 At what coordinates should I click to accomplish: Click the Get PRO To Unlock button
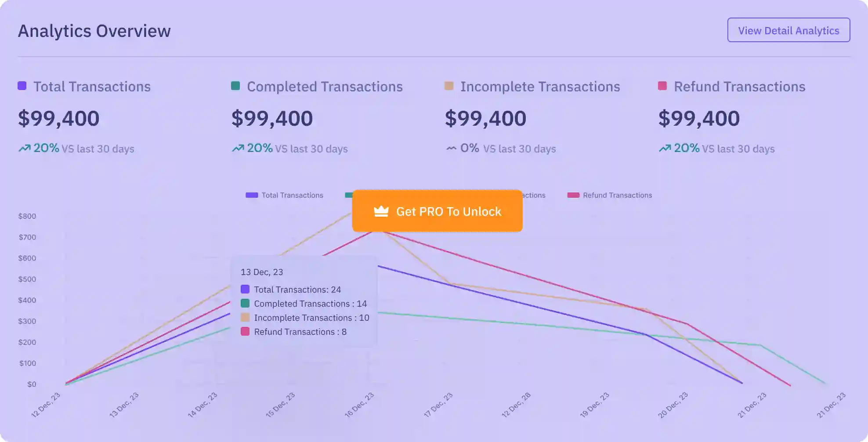point(437,211)
